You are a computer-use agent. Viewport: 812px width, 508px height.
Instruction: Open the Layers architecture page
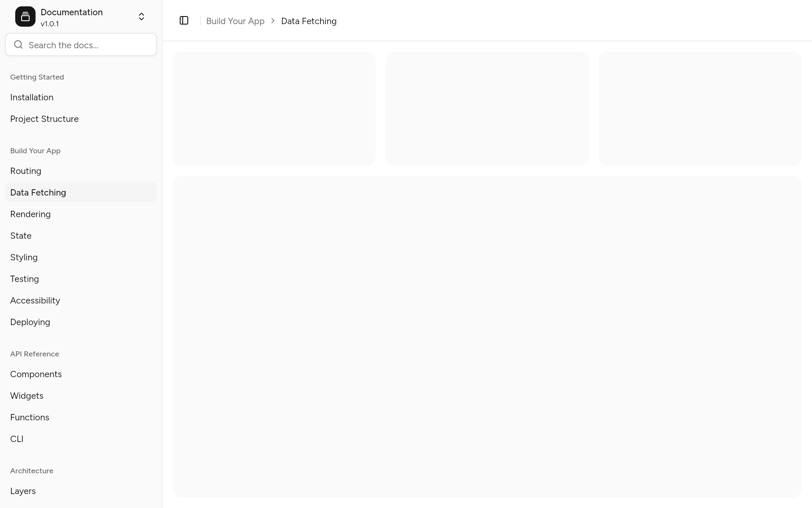(81, 491)
